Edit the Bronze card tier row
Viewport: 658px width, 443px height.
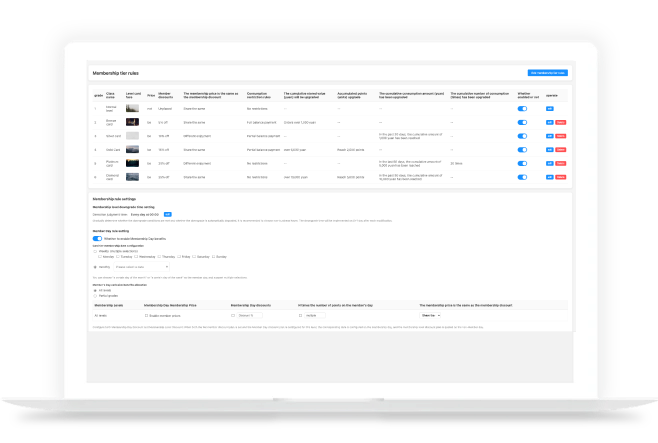pyautogui.click(x=549, y=121)
